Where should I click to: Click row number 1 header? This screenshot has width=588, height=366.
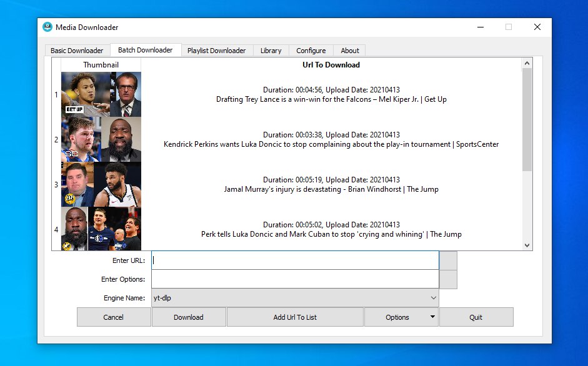click(x=56, y=94)
